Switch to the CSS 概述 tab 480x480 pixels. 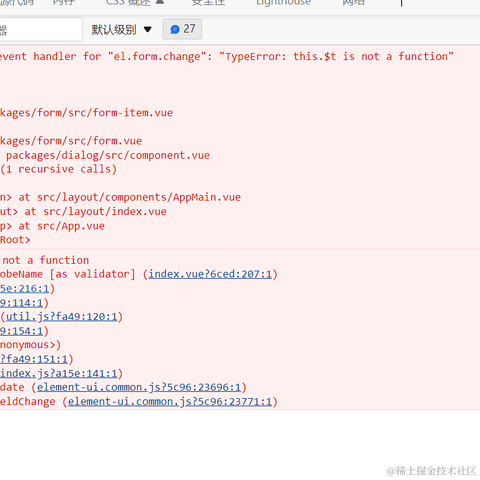pos(135,3)
